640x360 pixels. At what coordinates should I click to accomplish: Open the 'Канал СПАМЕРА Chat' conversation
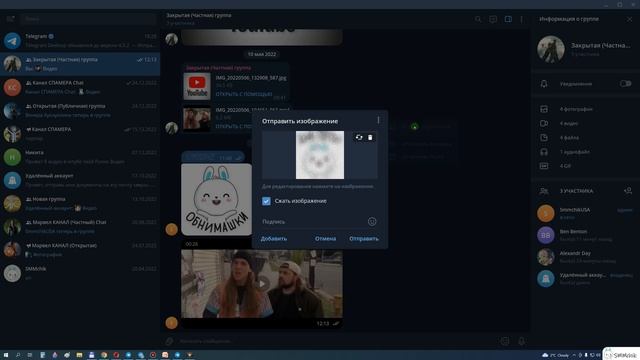pos(80,87)
